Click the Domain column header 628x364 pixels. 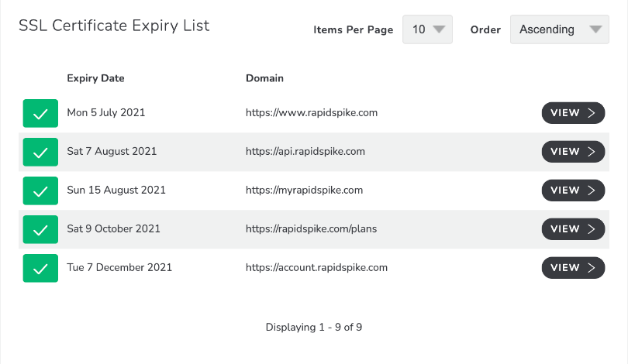(264, 78)
